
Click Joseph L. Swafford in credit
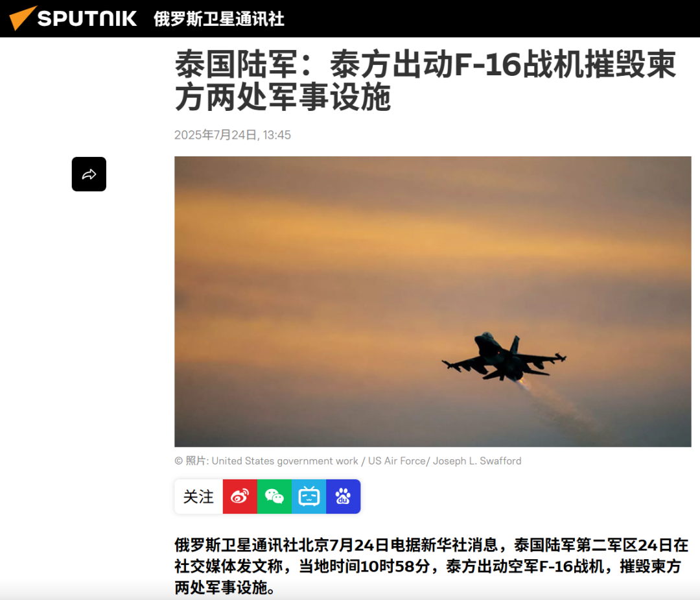477,461
